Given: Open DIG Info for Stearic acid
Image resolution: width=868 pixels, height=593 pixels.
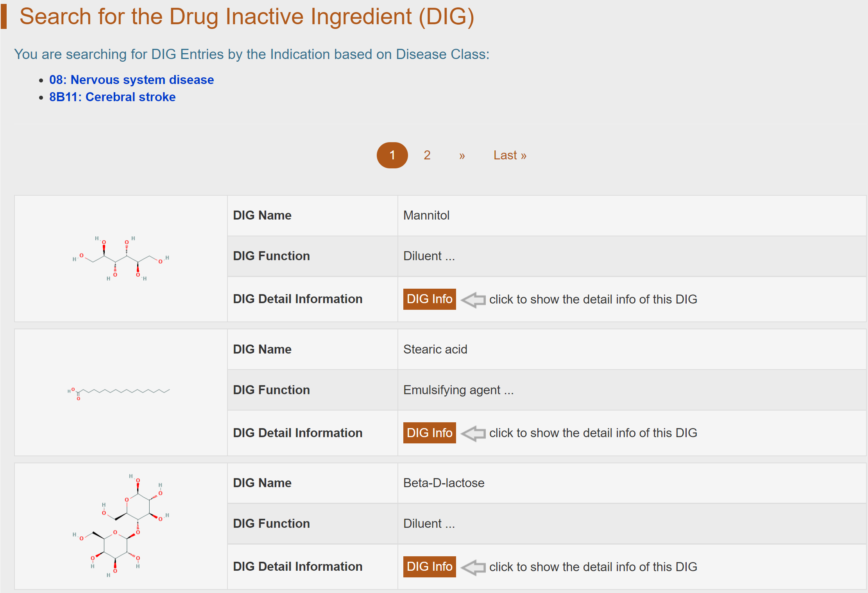Looking at the screenshot, I should point(429,433).
